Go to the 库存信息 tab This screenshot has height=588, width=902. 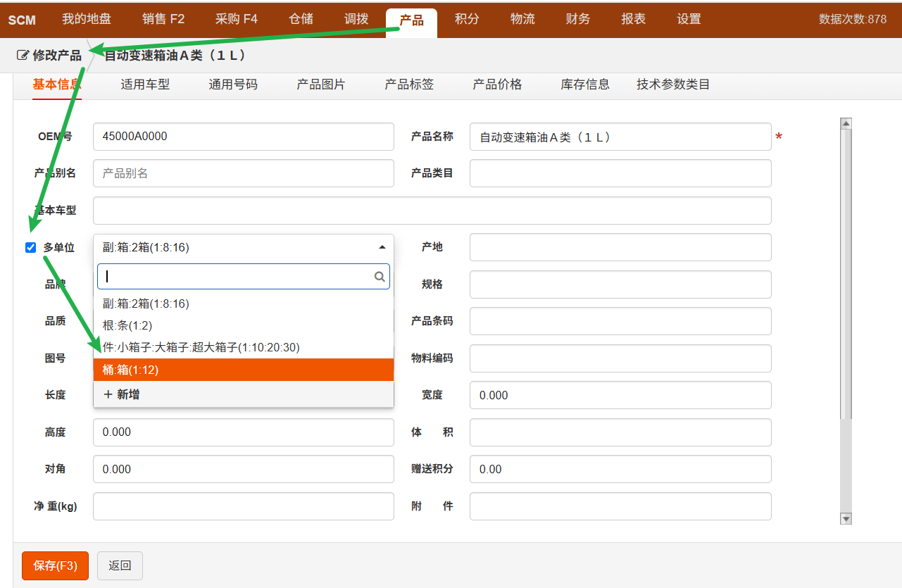(x=584, y=85)
